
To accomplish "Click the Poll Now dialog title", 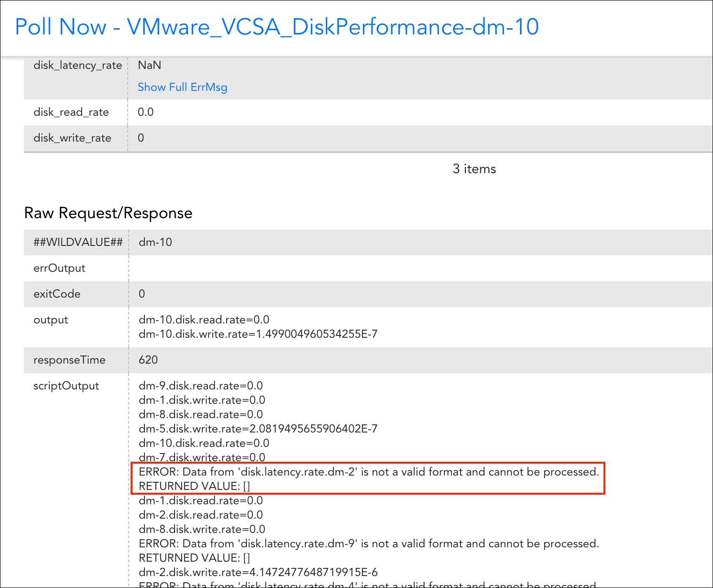I will click(277, 27).
